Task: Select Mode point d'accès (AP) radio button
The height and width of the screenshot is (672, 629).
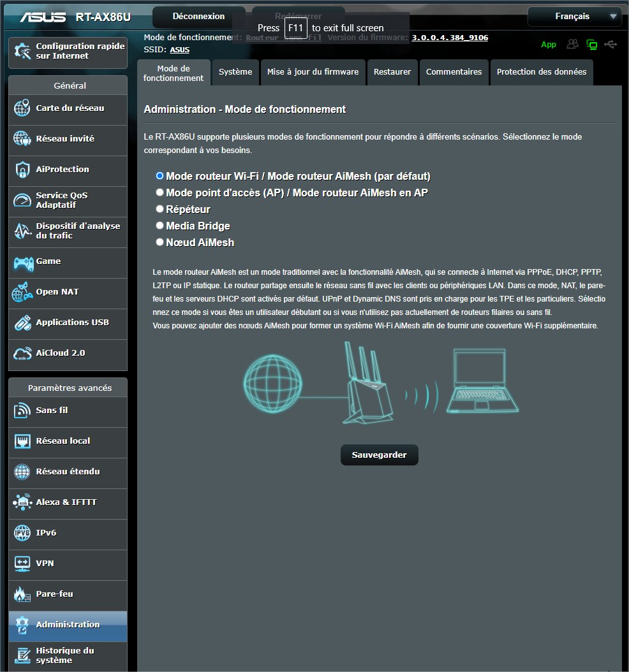Action: coord(160,192)
